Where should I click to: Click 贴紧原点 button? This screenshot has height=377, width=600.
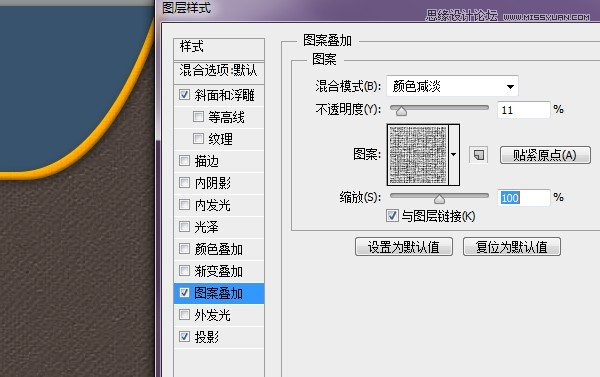(545, 155)
